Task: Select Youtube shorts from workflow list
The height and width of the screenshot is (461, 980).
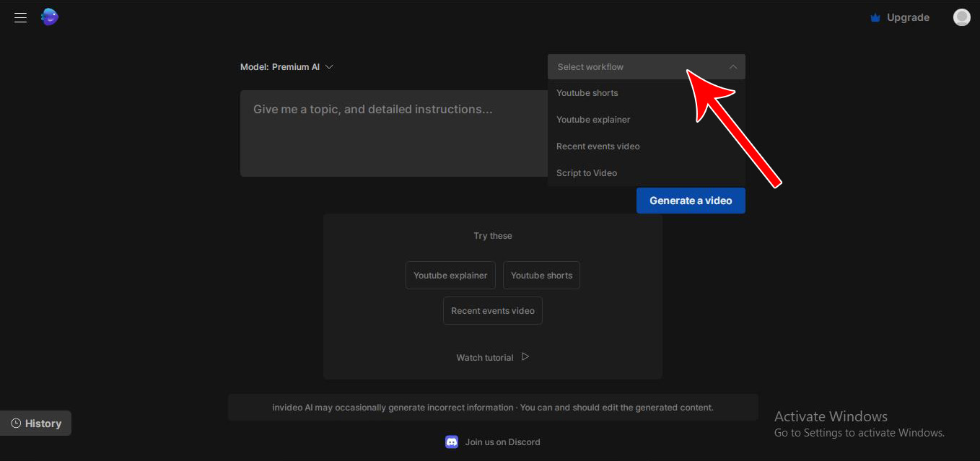Action: tap(587, 93)
